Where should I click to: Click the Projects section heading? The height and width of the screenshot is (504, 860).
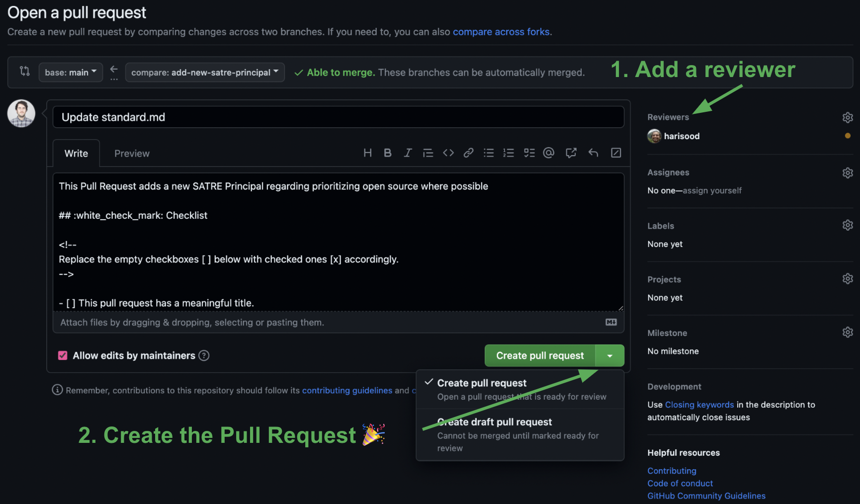click(664, 279)
